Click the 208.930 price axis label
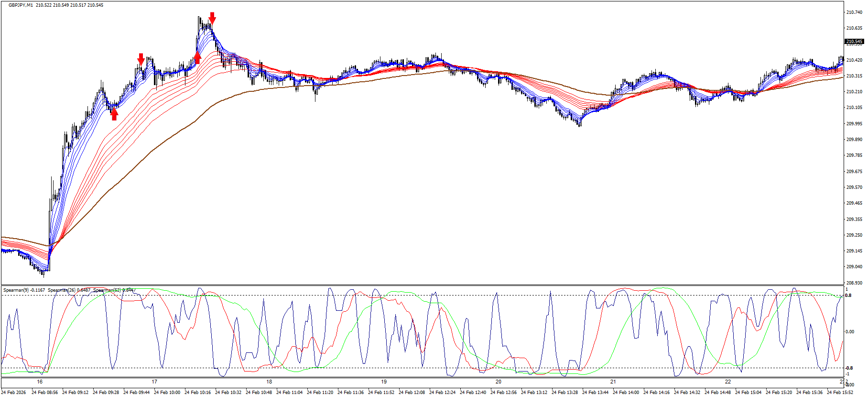This screenshot has height=405, width=868. point(854,283)
